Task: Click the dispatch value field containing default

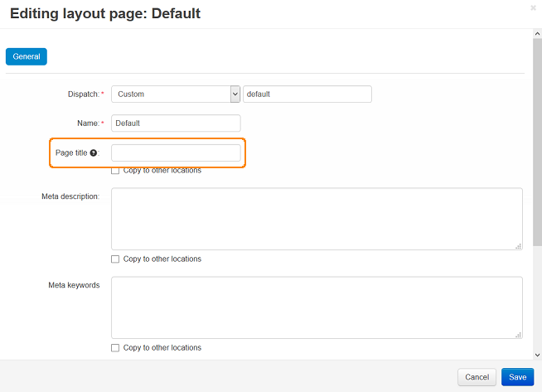Action: 307,94
